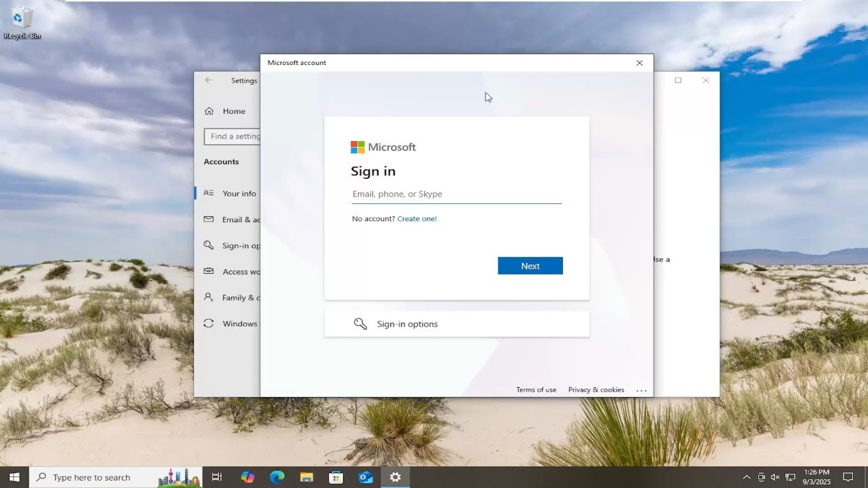Select Email & accounts in Settings sidebar

point(228,220)
